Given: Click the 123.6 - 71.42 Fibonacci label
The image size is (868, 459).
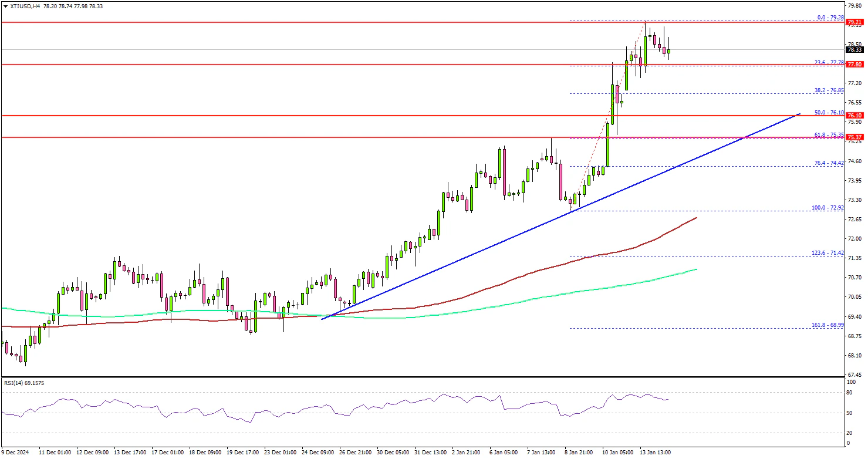Looking at the screenshot, I should point(827,253).
